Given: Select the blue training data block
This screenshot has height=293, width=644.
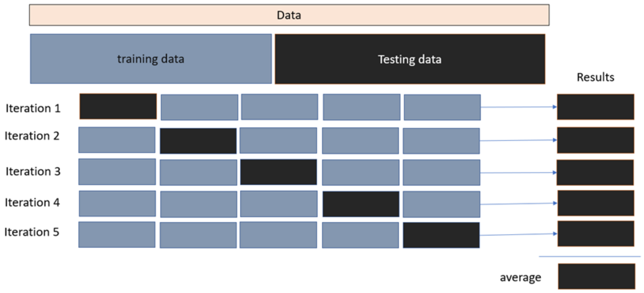Looking at the screenshot, I should 151,59.
